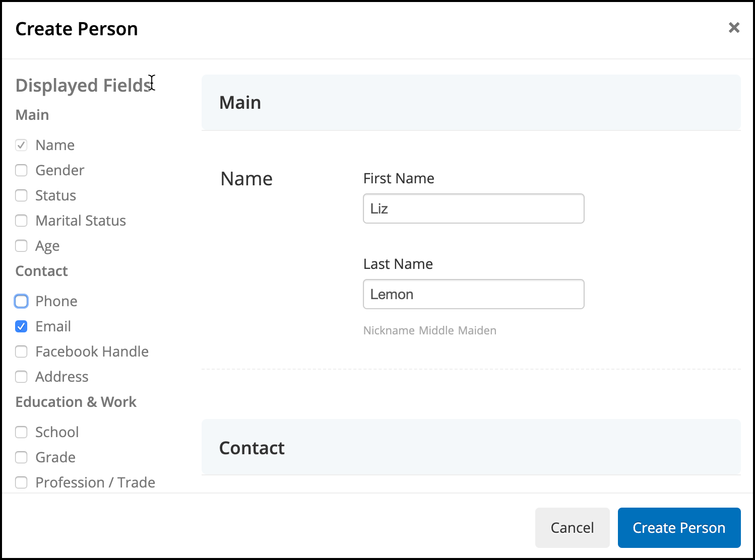Add a Maiden name field
755x560 pixels.
pos(477,330)
